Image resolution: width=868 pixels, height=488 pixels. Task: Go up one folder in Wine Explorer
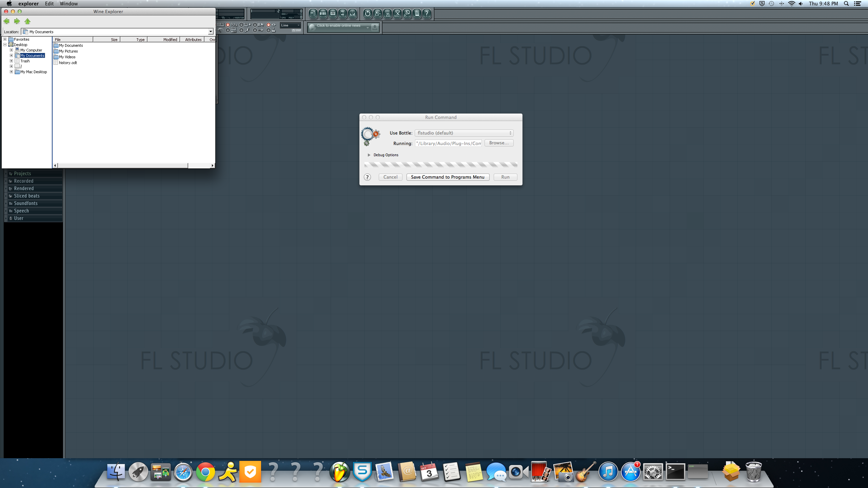coord(27,21)
